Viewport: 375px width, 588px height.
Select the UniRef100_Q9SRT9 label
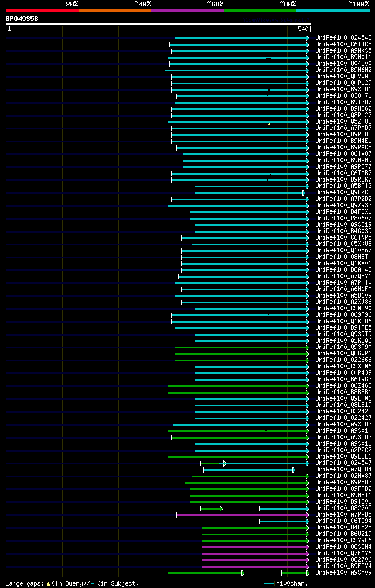[x=343, y=334]
